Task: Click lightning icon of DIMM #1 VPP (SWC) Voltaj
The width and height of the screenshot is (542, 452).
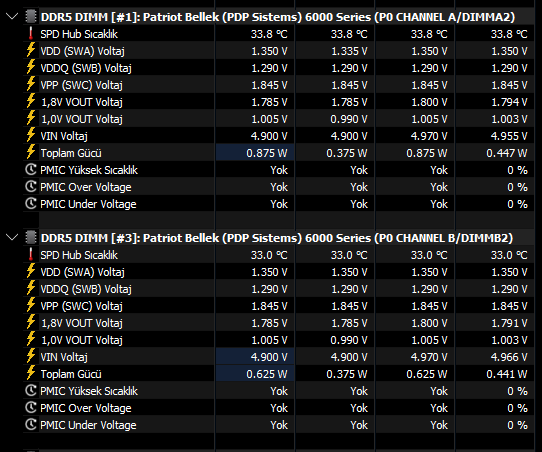Action: tap(31, 84)
